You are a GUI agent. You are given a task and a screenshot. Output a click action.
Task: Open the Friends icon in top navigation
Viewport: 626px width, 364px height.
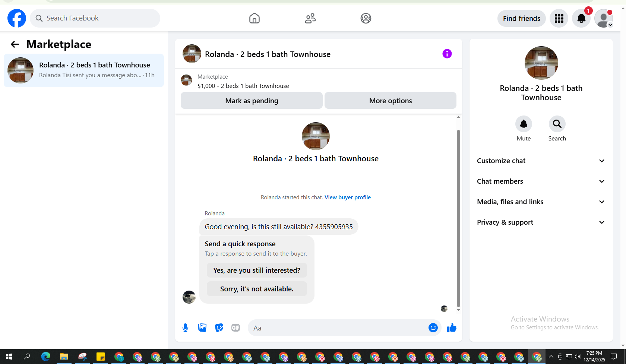coord(310,18)
